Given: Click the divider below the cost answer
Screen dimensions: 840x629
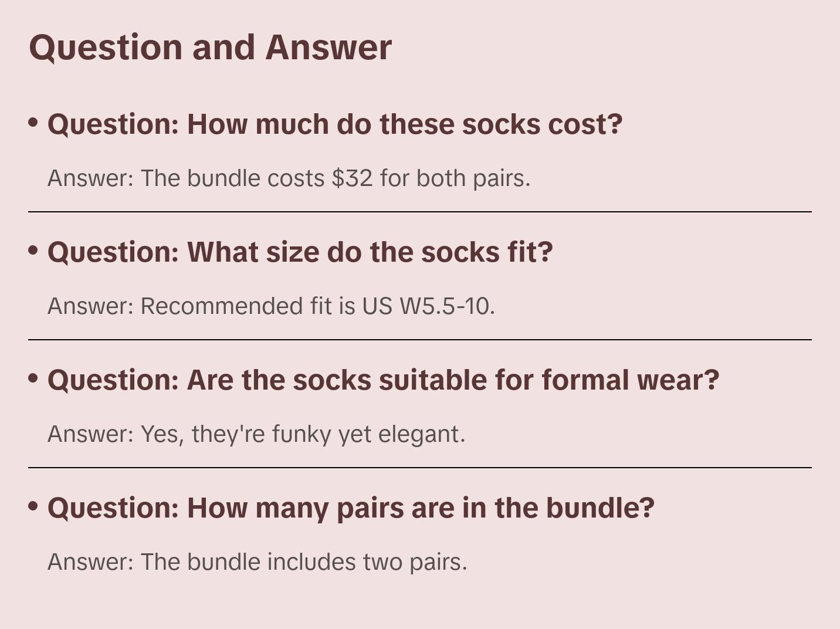Looking at the screenshot, I should point(420,212).
